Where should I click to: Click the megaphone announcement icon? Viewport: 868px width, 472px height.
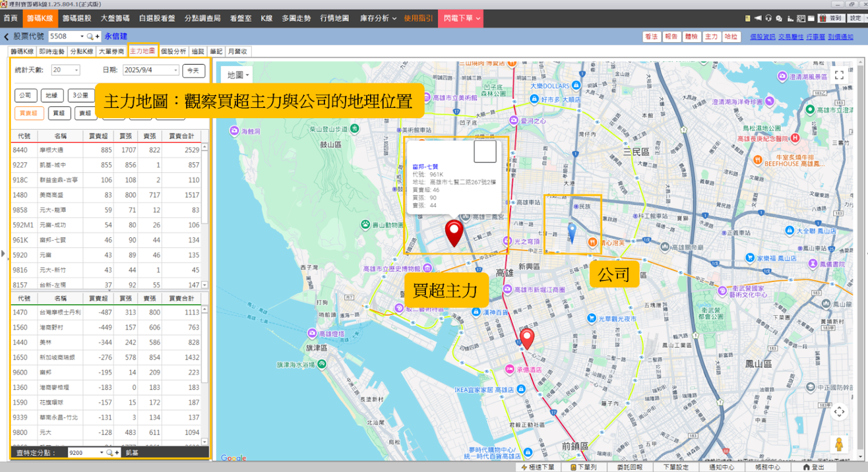tap(758, 18)
